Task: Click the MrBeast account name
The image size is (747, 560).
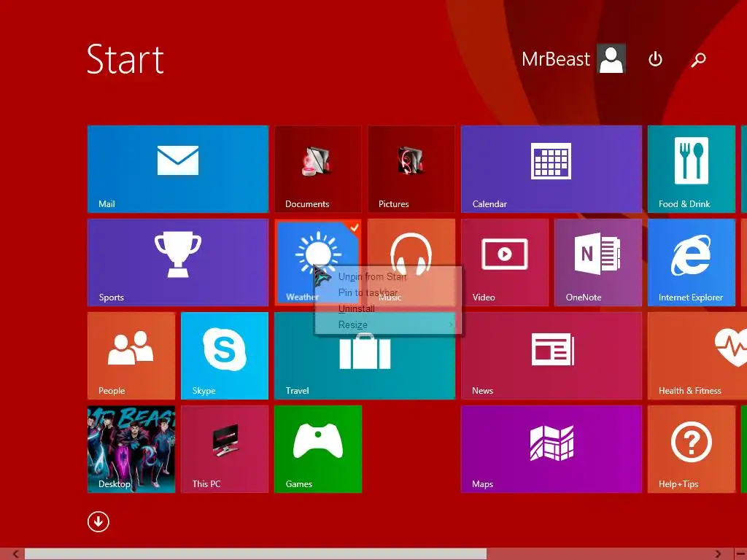Action: coord(555,59)
